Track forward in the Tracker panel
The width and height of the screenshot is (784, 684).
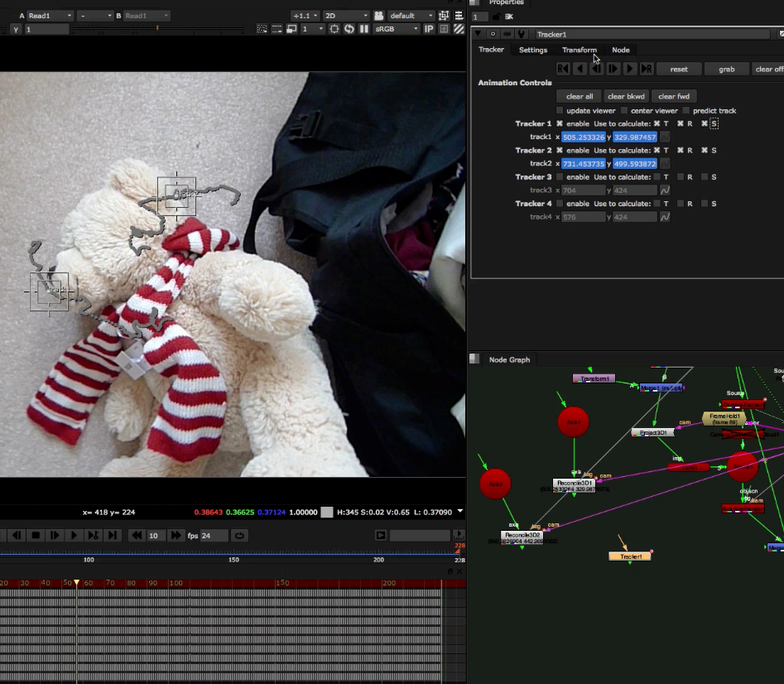pyautogui.click(x=629, y=69)
